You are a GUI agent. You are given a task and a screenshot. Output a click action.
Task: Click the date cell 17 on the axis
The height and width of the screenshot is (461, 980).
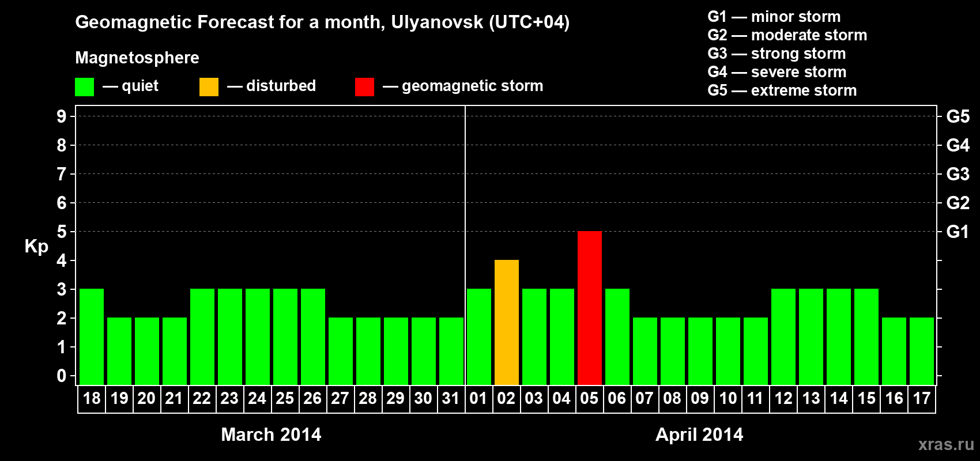(921, 399)
